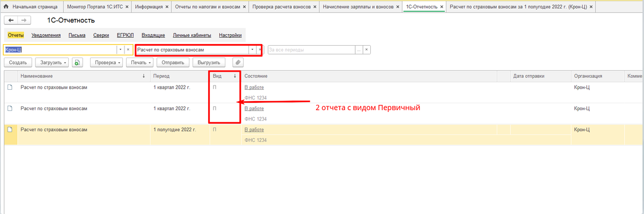The image size is (644, 214).
Task: Click the Крон-Ц organization input field
Action: 60,49
